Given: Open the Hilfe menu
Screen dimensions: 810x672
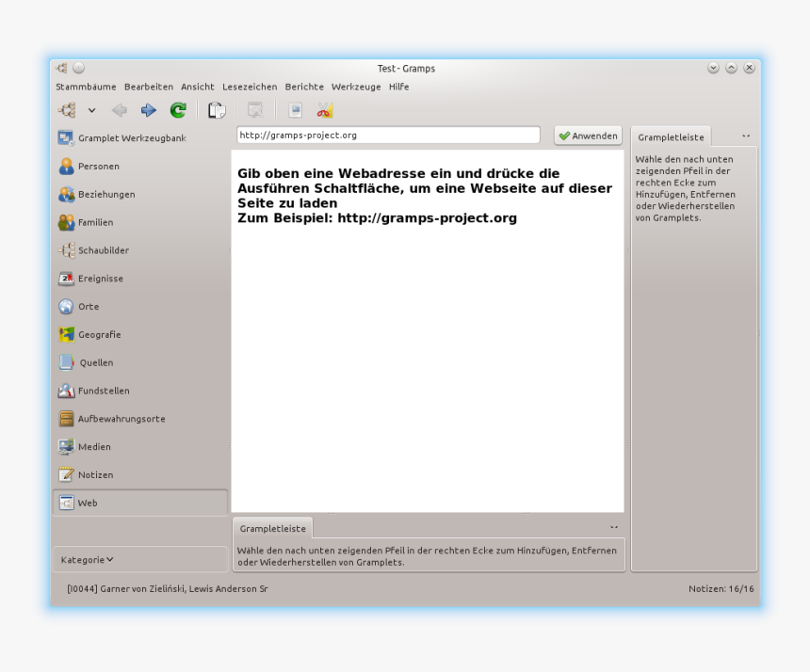Looking at the screenshot, I should click(398, 87).
